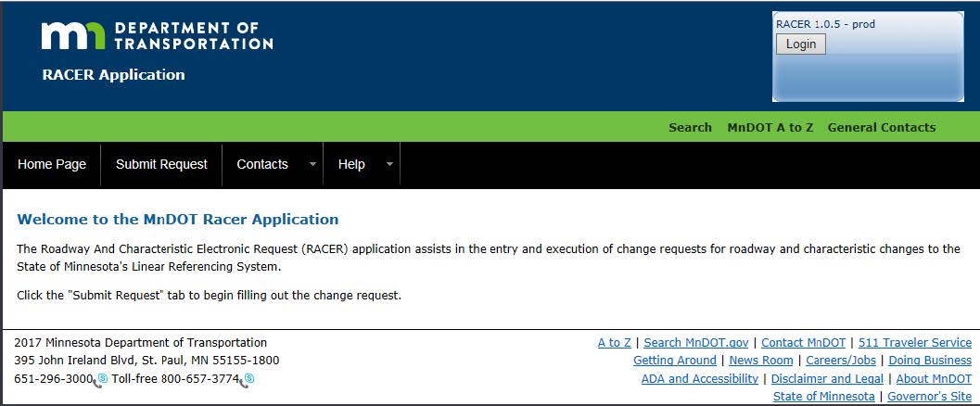
Task: Open the Disclaimer and Legal link
Action: coord(827,378)
